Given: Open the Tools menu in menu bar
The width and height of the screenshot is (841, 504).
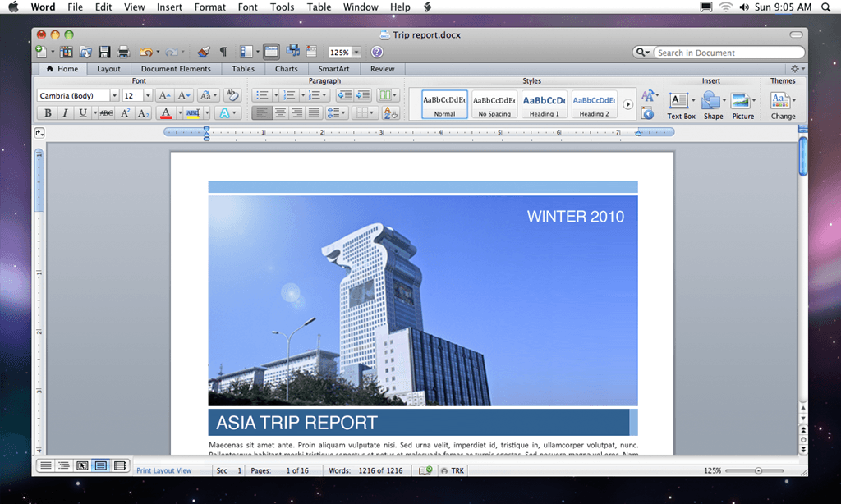Looking at the screenshot, I should 282,7.
